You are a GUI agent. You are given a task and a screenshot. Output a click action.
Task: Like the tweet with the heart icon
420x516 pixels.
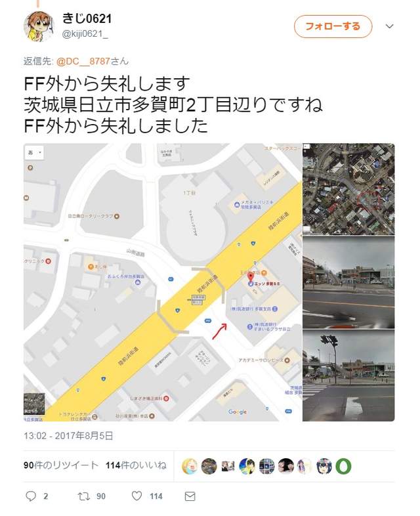(x=136, y=496)
